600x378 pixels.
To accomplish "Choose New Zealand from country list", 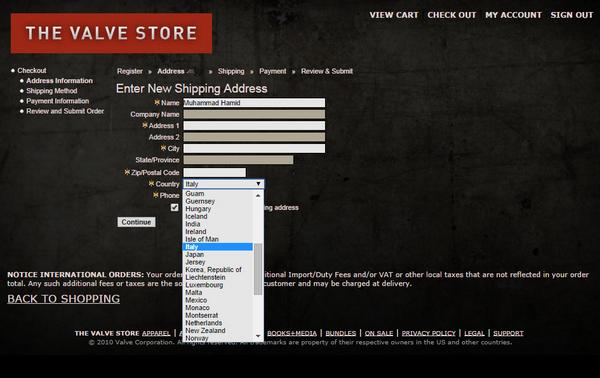I will pos(218,331).
